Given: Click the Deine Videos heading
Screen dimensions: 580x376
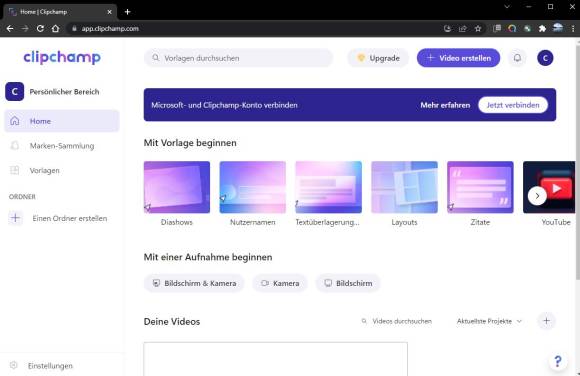Looking at the screenshot, I should [x=172, y=322].
